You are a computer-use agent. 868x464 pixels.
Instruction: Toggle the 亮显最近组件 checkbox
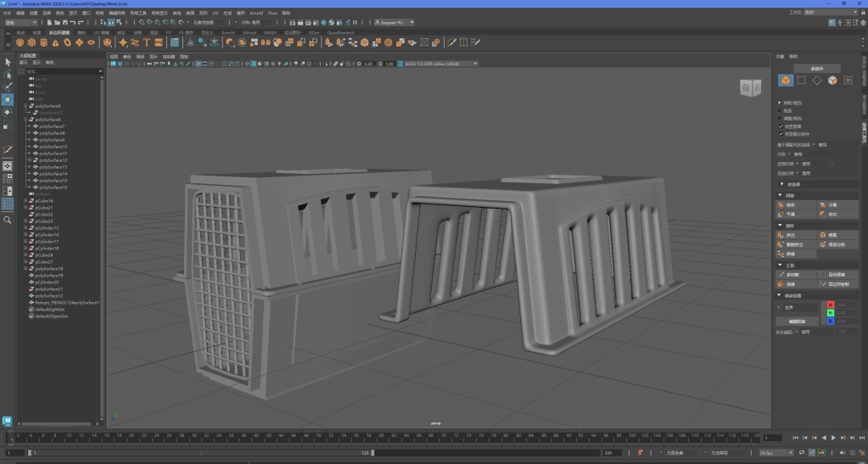point(781,133)
